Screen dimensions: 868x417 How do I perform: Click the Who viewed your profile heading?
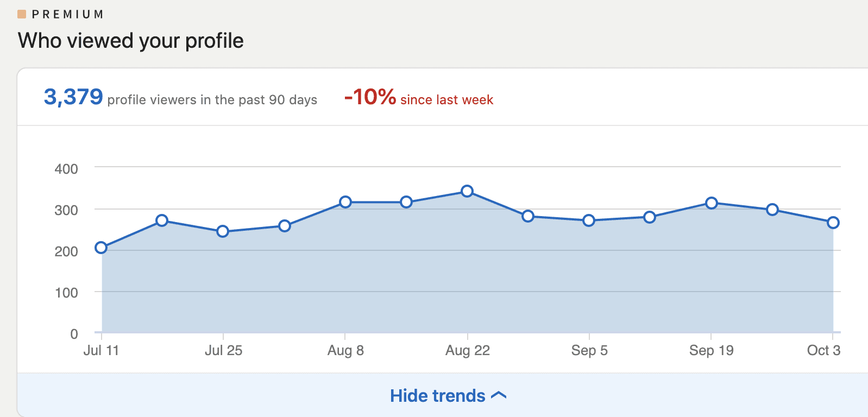coord(130,41)
